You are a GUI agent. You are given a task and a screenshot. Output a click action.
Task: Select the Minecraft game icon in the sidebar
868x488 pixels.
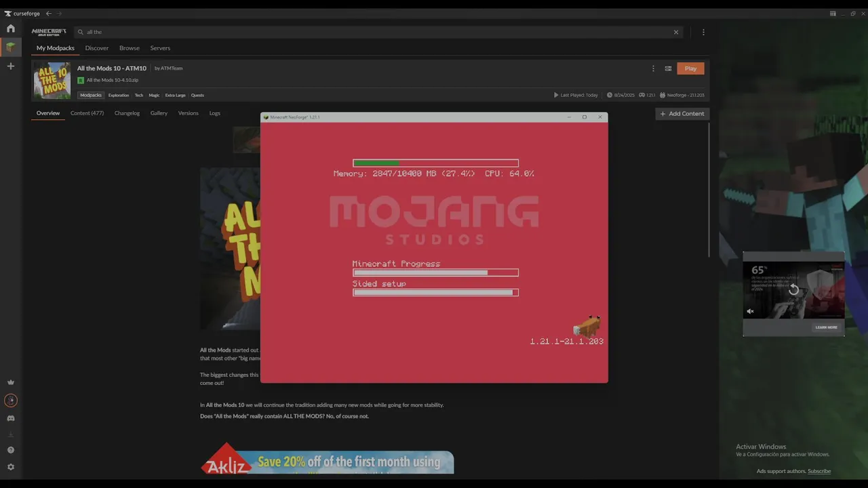10,47
